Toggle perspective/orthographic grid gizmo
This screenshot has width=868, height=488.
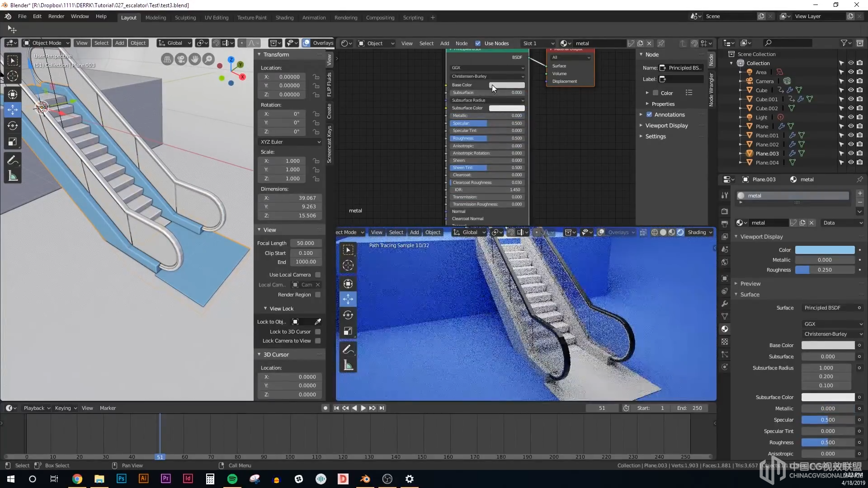tap(167, 59)
